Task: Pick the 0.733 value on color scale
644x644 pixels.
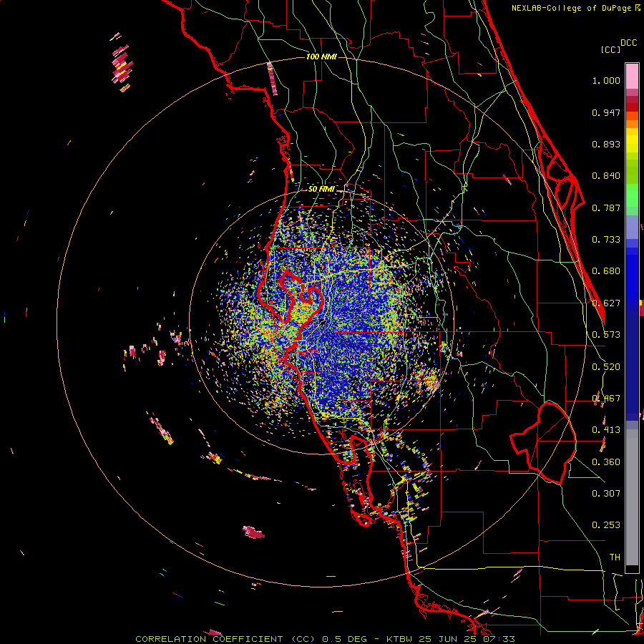Action: point(606,240)
